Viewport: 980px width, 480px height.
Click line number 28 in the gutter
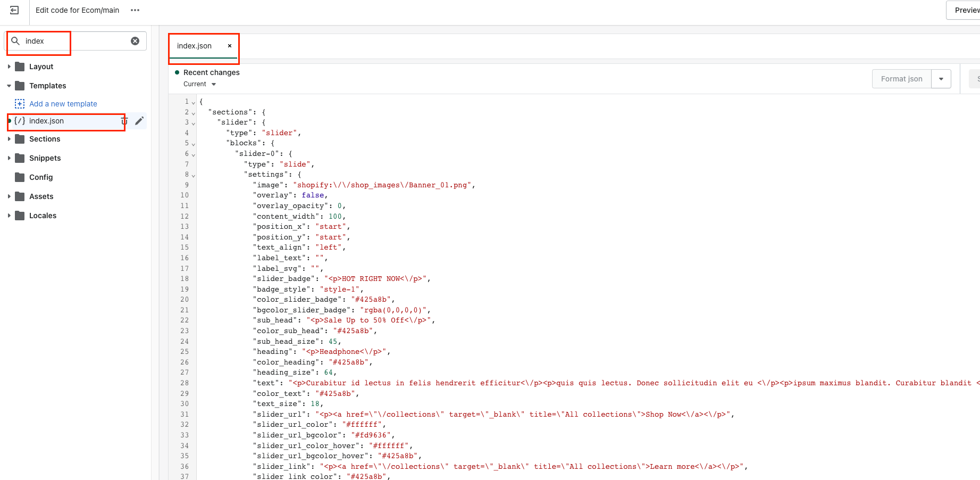185,383
